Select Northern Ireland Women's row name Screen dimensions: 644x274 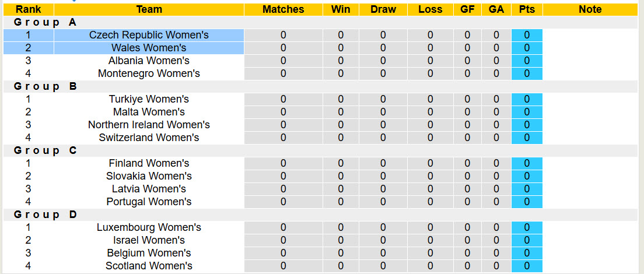[149, 125]
